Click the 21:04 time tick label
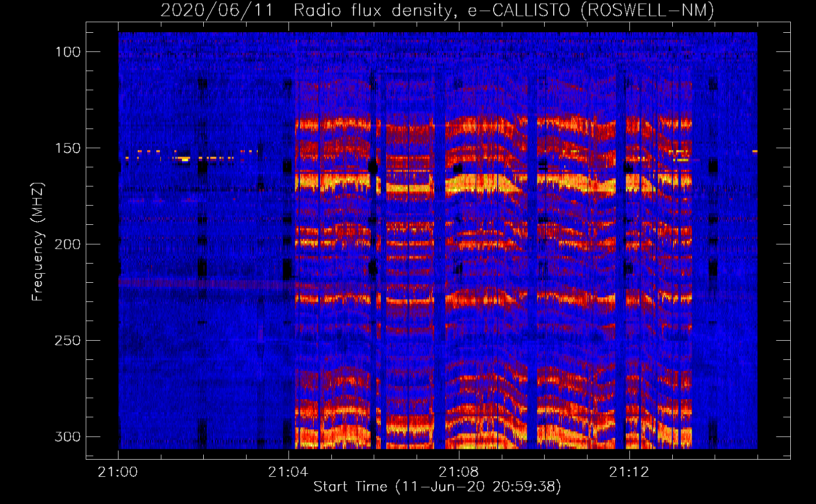 tap(288, 472)
